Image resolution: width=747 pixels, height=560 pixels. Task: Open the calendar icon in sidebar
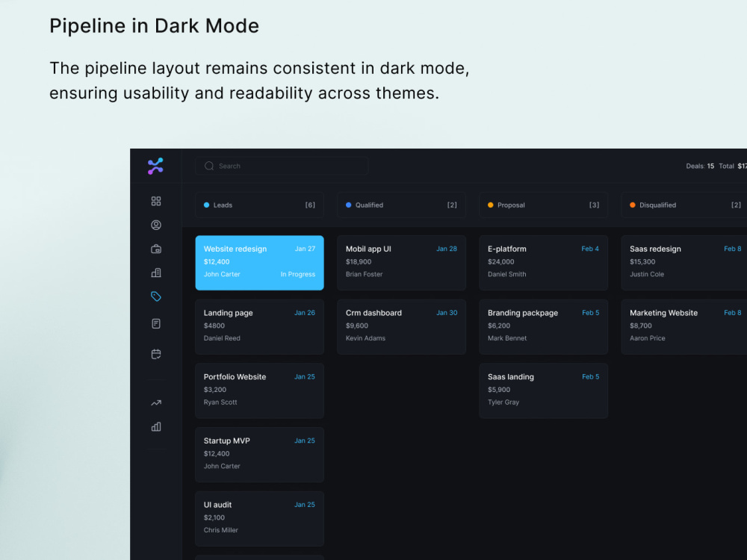point(156,354)
